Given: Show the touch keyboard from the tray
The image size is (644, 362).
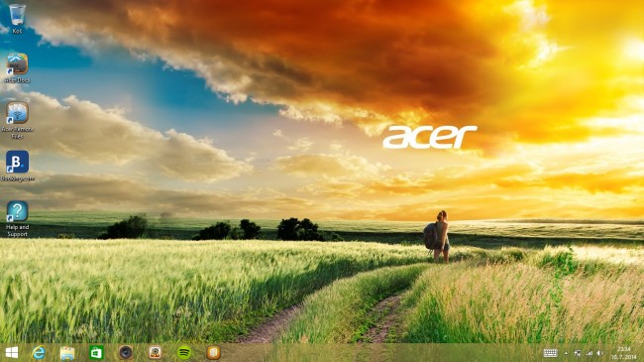Looking at the screenshot, I should pos(550,353).
